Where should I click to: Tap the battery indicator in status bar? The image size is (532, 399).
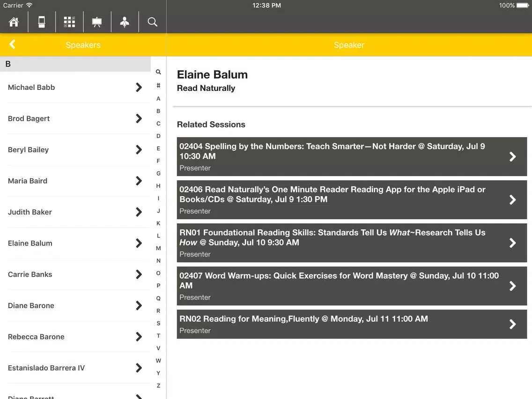[x=523, y=6]
